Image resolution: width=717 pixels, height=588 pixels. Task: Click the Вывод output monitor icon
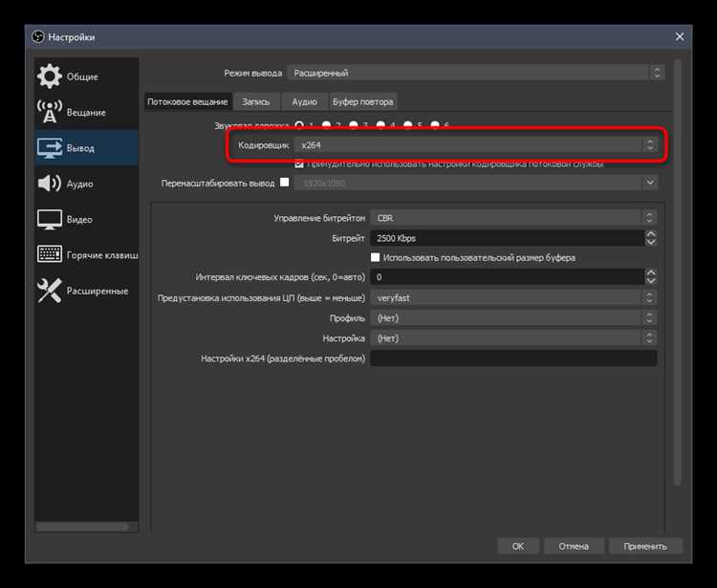[49, 147]
